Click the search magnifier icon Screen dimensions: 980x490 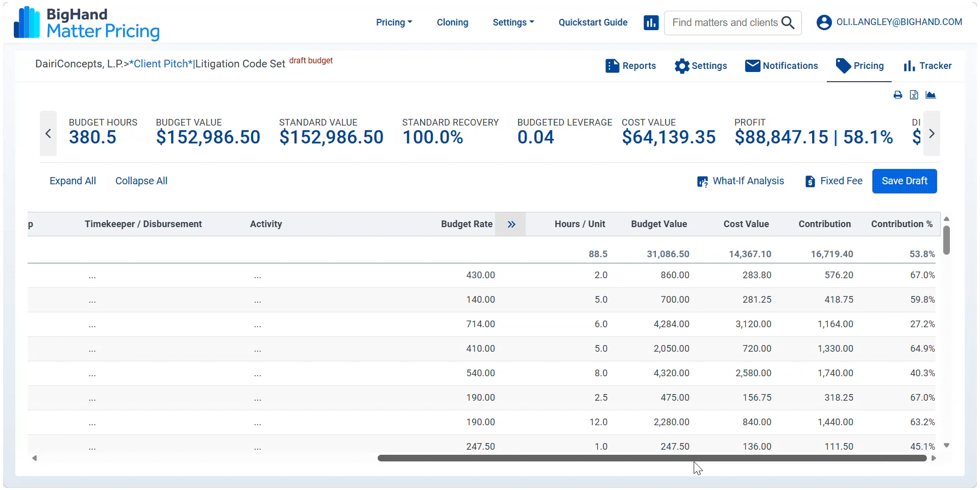click(788, 23)
